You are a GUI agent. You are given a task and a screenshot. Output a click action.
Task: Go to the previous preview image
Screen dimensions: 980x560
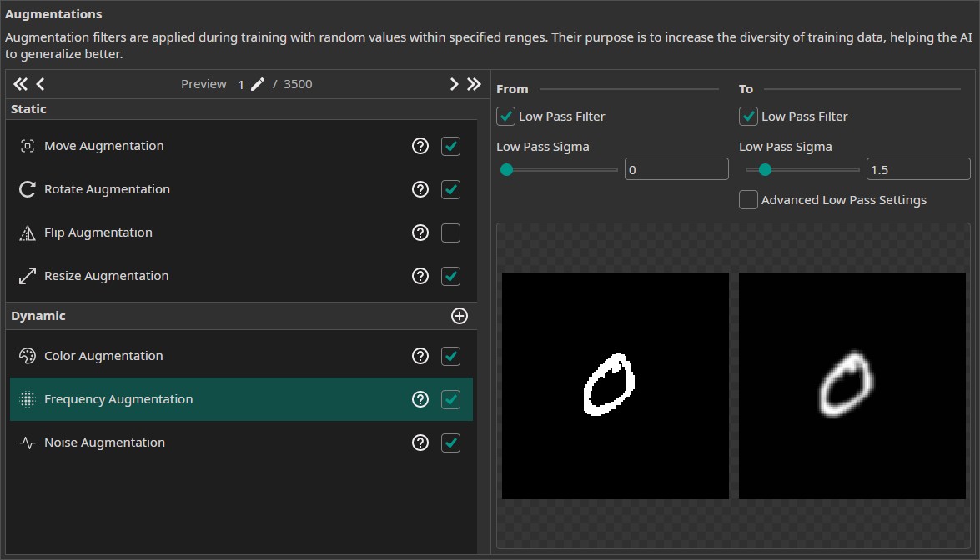tap(40, 84)
